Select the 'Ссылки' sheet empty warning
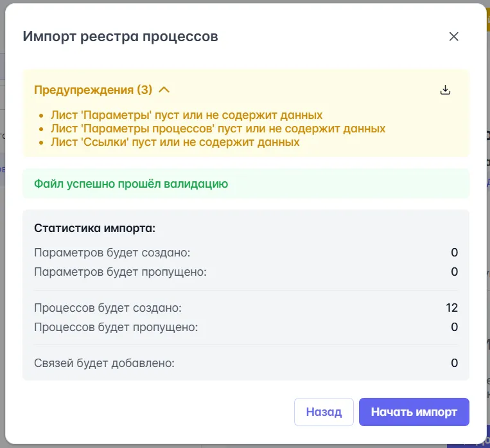Image resolution: width=490 pixels, height=448 pixels. click(x=175, y=141)
